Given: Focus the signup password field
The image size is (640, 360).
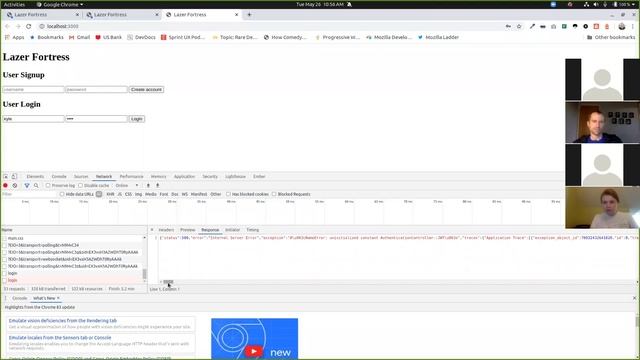Looking at the screenshot, I should coord(97,89).
